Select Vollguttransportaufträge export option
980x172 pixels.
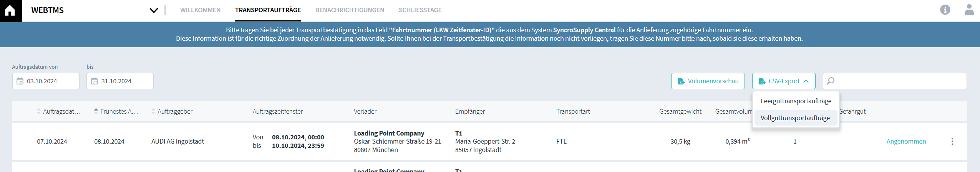pyautogui.click(x=795, y=118)
